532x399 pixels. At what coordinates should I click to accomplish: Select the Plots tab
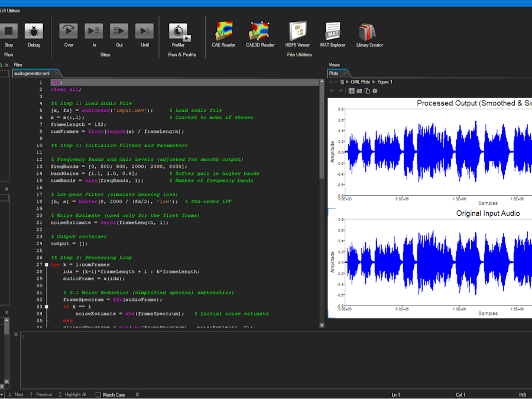click(333, 73)
